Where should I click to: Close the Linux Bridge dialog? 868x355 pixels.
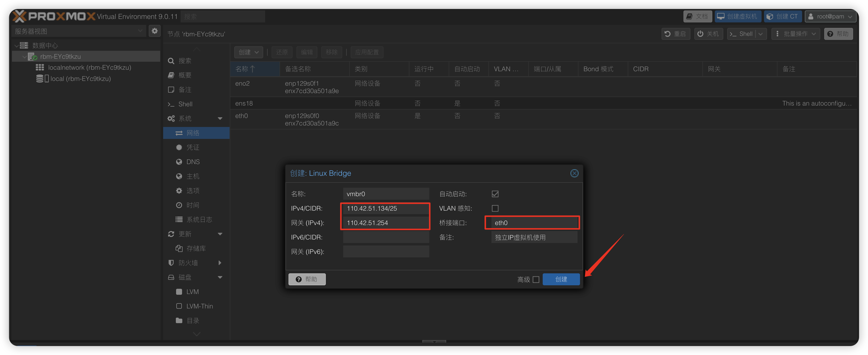pyautogui.click(x=574, y=173)
